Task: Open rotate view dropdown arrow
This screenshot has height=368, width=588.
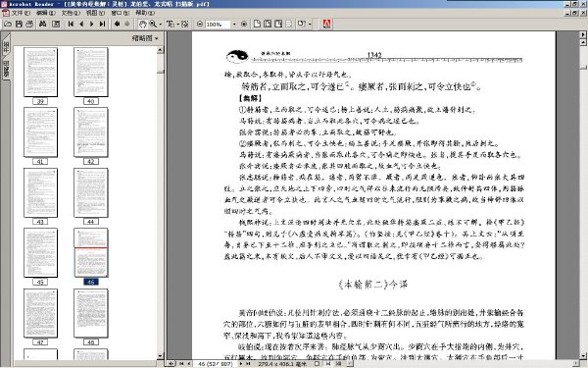Action: 310,24
